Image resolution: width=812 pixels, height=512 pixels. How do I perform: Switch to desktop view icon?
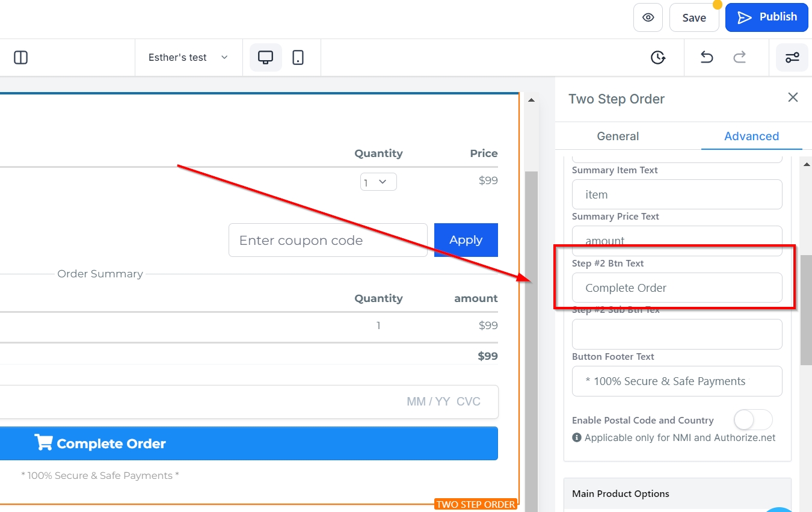click(265, 58)
